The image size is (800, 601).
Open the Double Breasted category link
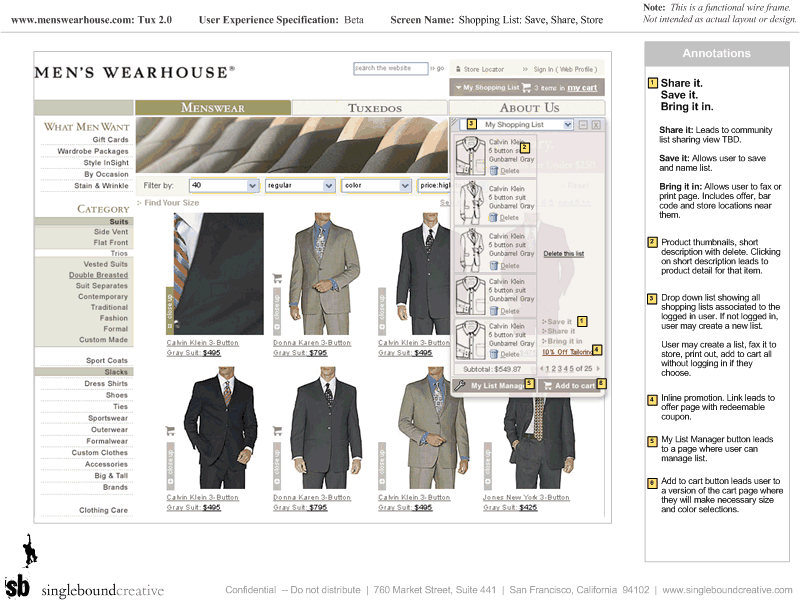click(98, 275)
